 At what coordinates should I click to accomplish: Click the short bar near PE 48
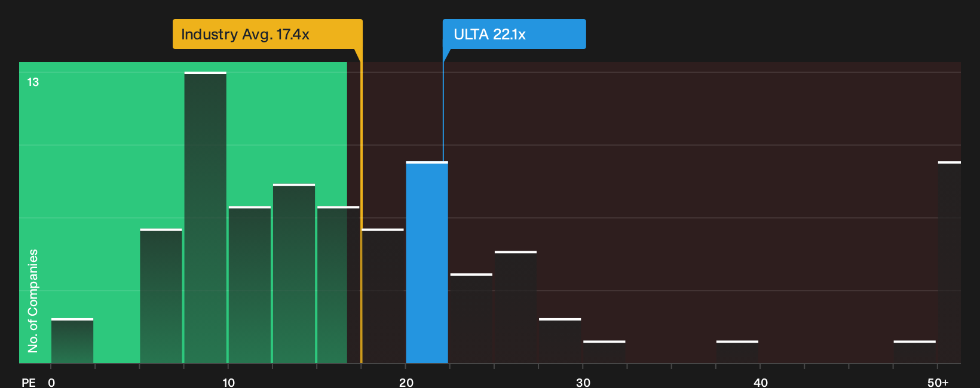point(914,352)
